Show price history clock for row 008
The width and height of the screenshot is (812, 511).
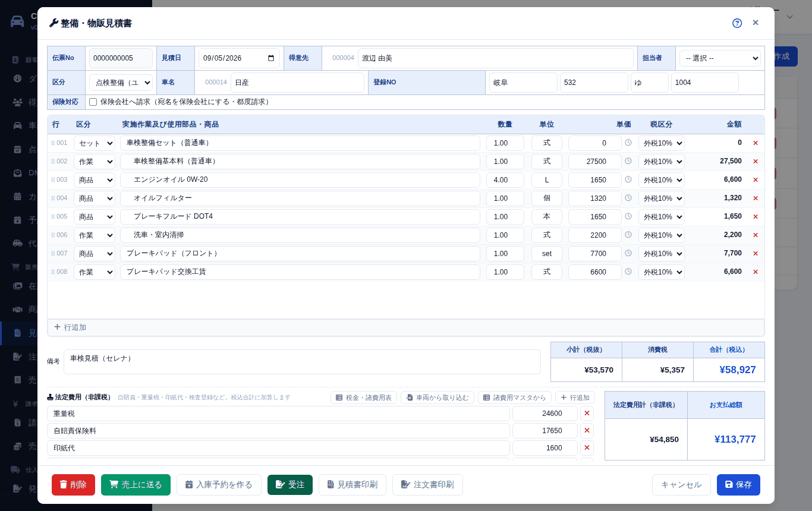[x=628, y=272]
